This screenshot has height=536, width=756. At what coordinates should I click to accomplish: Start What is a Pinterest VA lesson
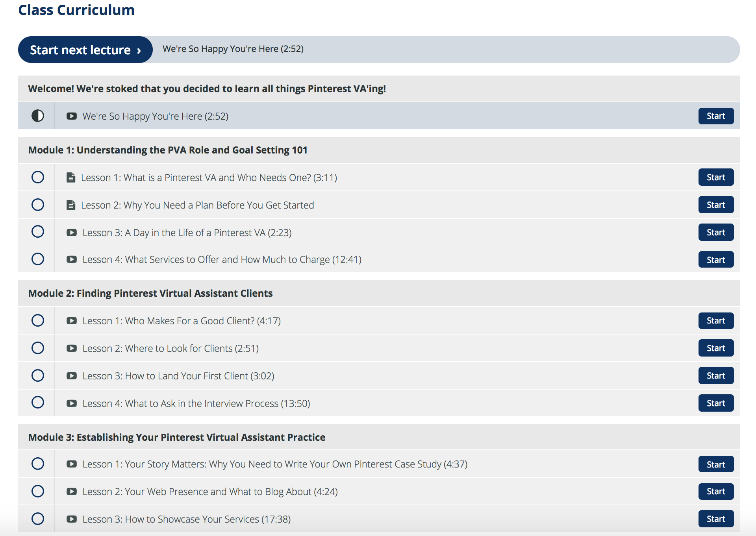tap(716, 177)
